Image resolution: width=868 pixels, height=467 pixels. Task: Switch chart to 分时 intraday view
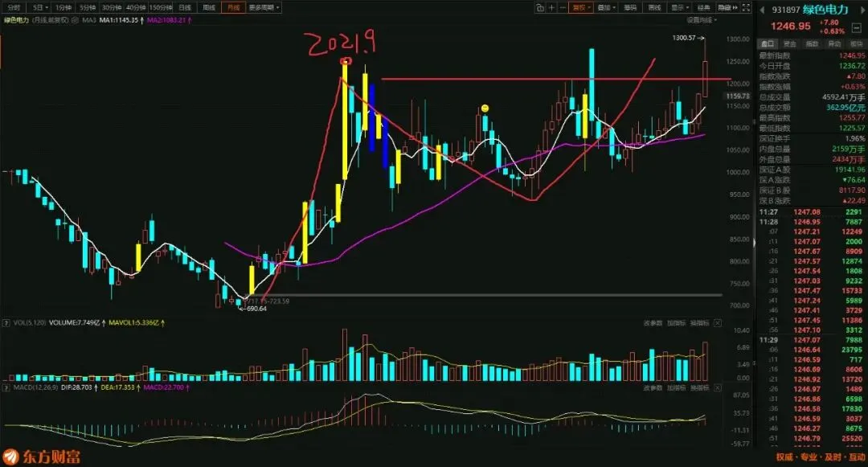click(x=14, y=8)
